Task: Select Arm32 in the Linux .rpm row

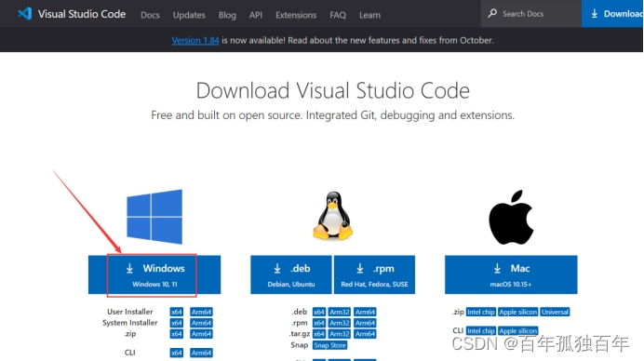Action: click(x=340, y=323)
